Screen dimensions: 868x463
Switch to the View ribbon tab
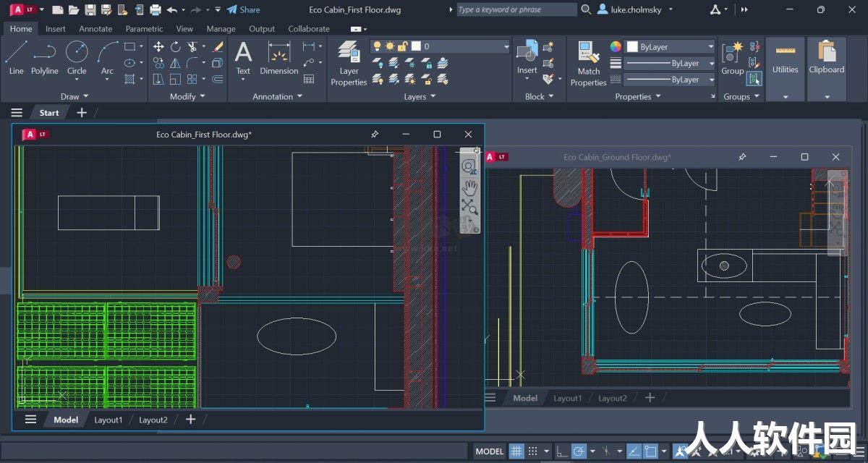184,29
